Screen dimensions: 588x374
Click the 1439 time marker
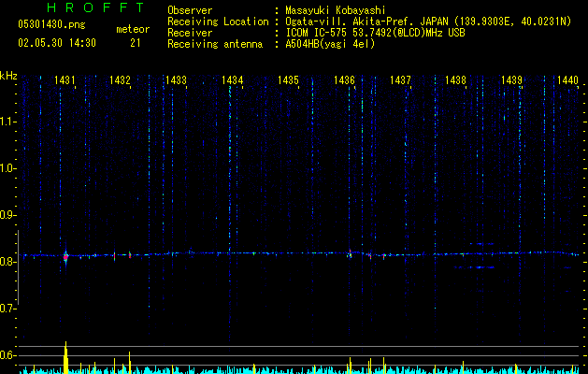[511, 79]
